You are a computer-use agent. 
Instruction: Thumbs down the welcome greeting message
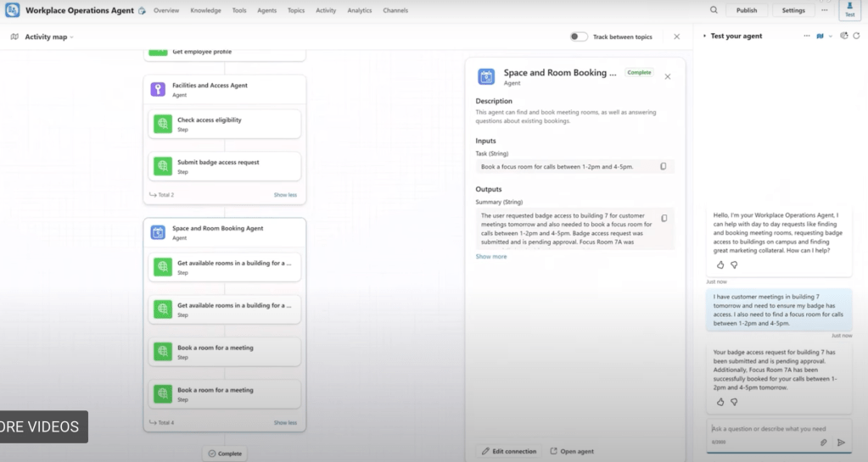click(734, 264)
